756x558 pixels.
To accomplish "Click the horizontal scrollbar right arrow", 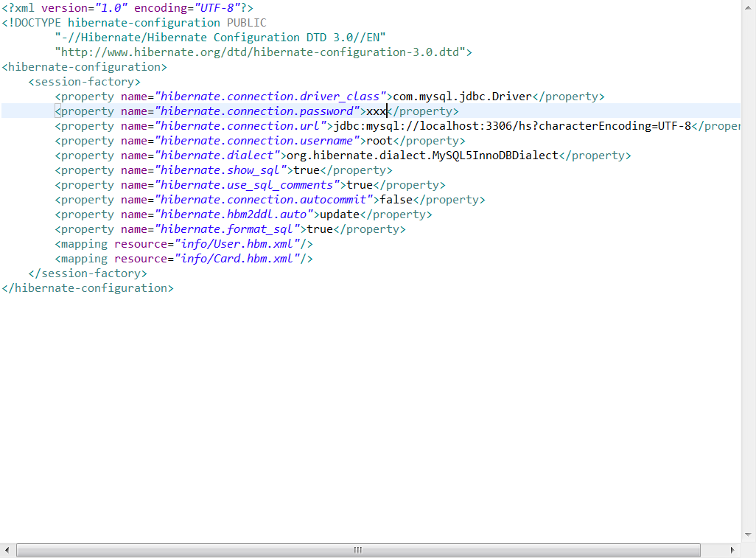I will pos(732,550).
